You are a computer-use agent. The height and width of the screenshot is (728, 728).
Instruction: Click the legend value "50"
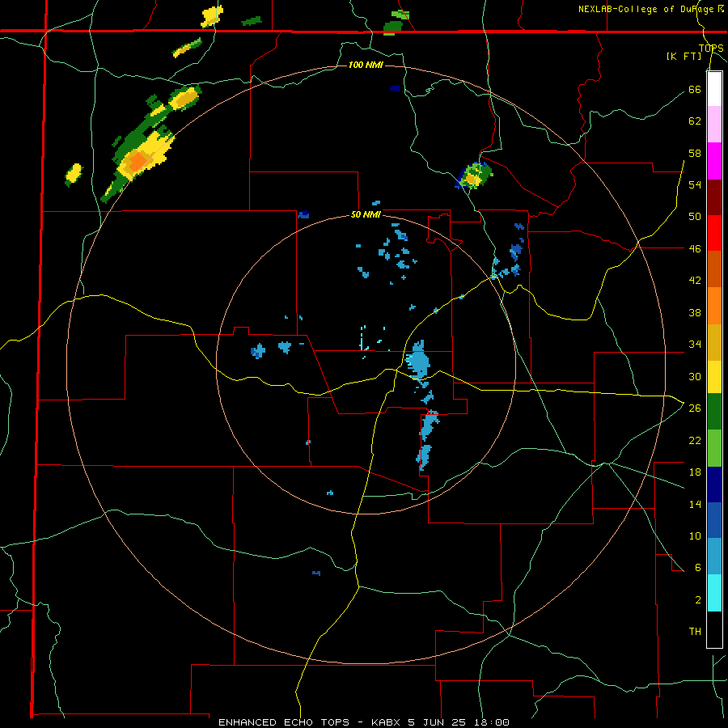pyautogui.click(x=695, y=216)
